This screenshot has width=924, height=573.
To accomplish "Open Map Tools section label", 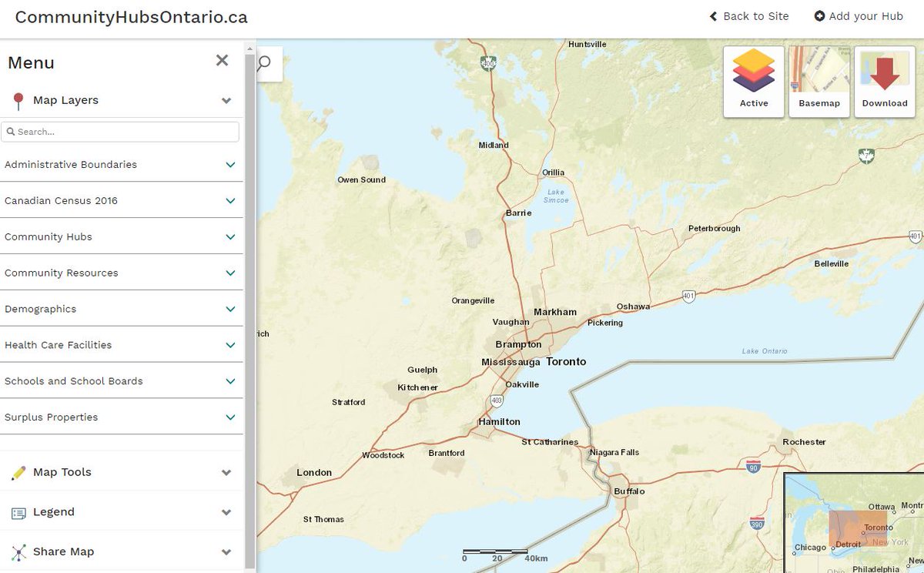I will pos(62,472).
